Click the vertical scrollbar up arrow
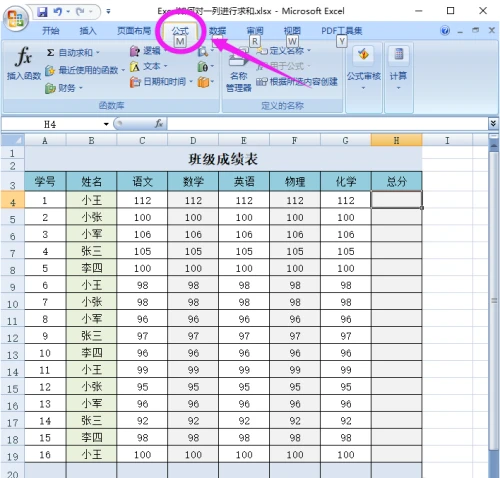The image size is (500, 478). pyautogui.click(x=494, y=145)
